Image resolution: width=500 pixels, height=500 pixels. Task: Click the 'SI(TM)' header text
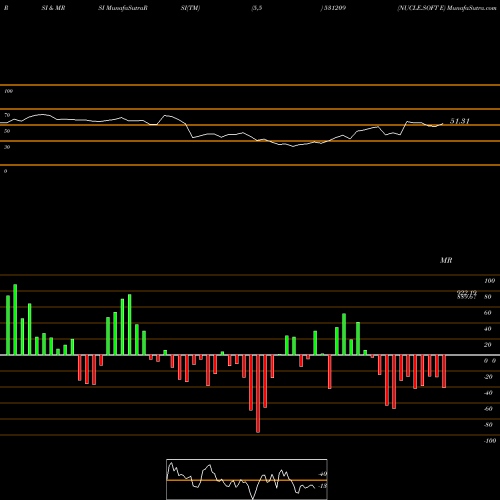pos(190,8)
